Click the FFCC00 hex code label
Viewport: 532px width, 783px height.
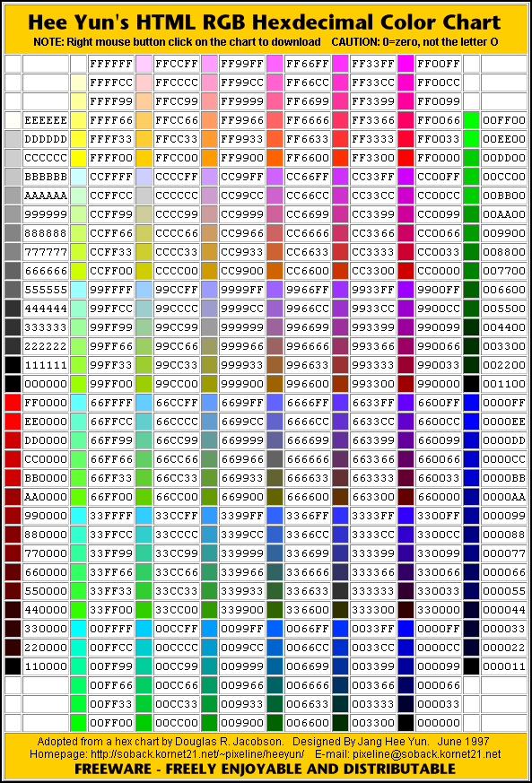click(x=177, y=158)
